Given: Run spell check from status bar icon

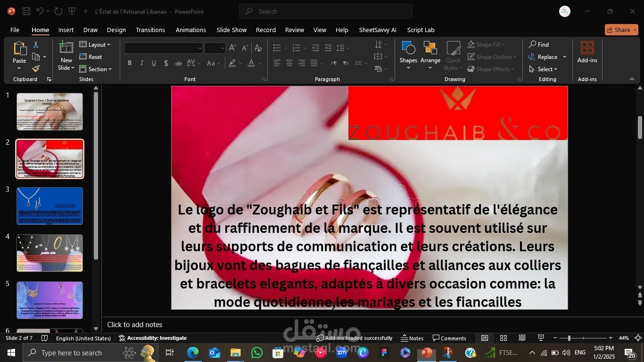Looking at the screenshot, I should point(45,338).
